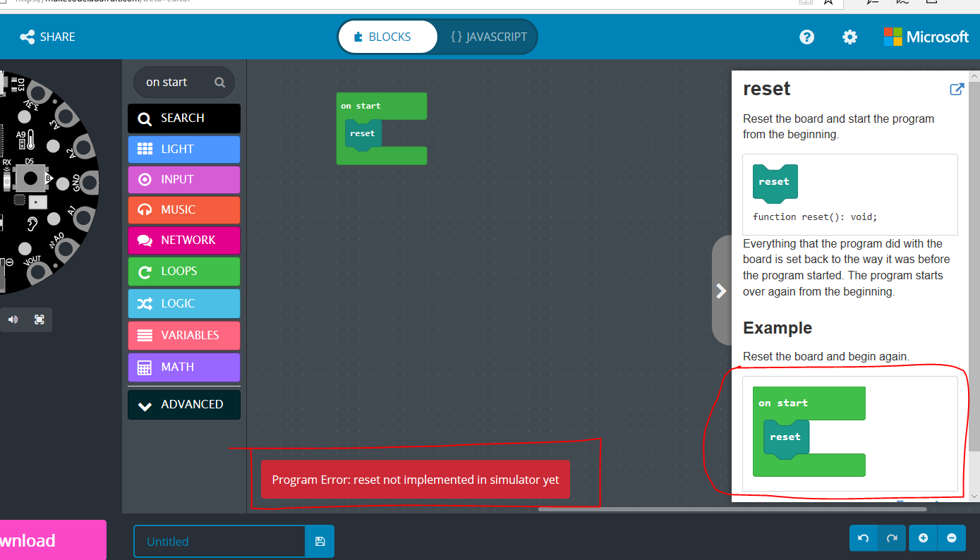
Task: Click the Untitled project name field
Action: click(219, 541)
